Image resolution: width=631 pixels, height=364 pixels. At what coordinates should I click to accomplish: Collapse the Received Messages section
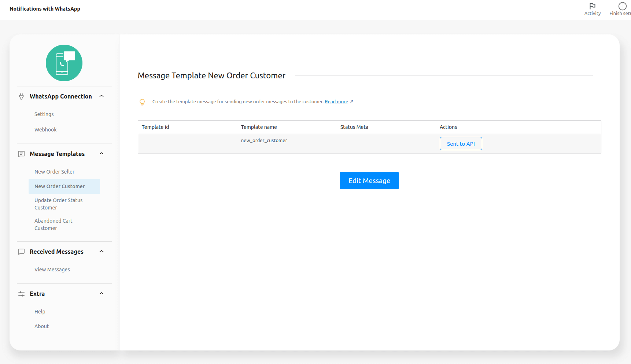point(102,251)
